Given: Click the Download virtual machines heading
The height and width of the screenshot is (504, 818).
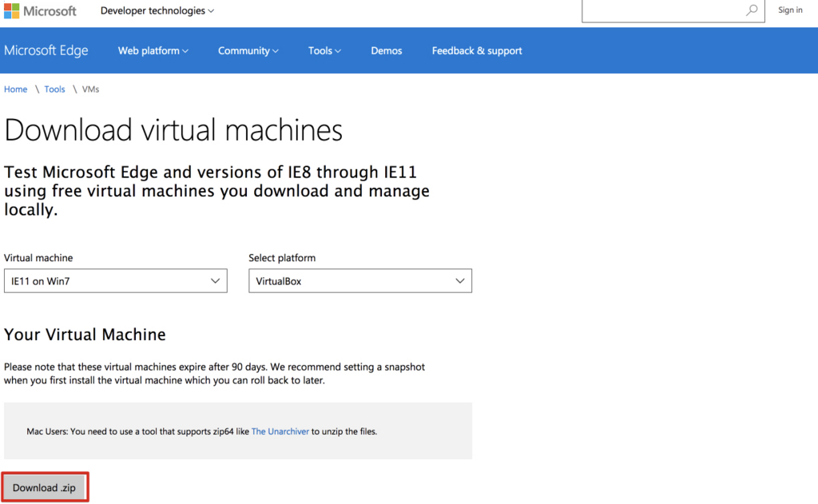Looking at the screenshot, I should 173,130.
